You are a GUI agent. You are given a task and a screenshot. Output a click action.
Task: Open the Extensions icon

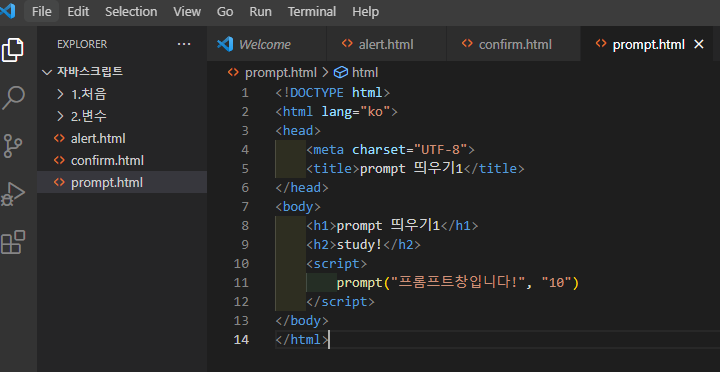click(13, 242)
